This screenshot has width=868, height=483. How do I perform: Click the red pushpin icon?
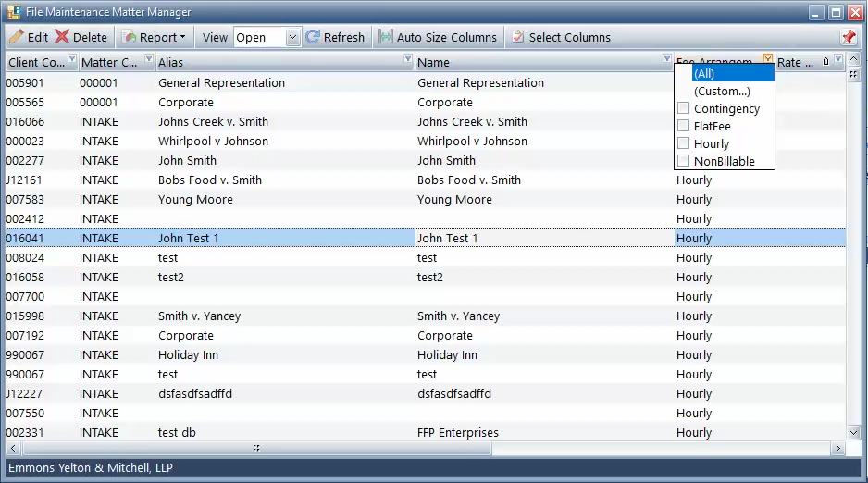click(849, 37)
